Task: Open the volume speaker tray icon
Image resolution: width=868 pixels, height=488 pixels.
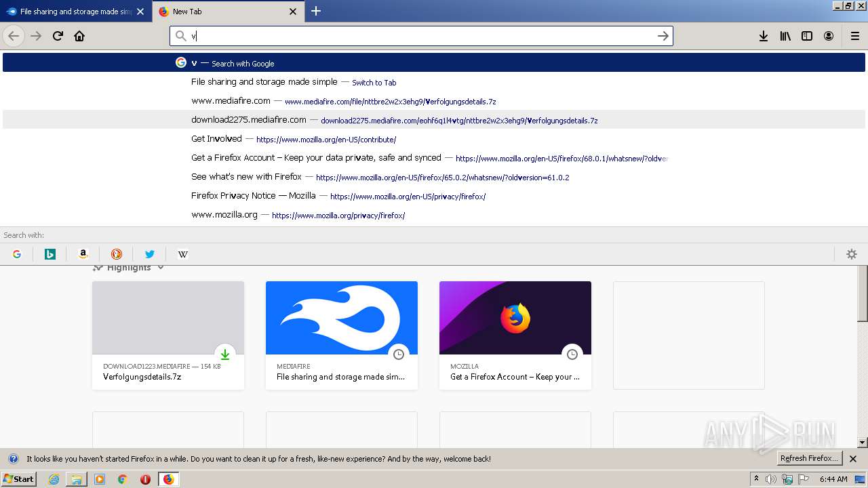Action: (x=771, y=479)
